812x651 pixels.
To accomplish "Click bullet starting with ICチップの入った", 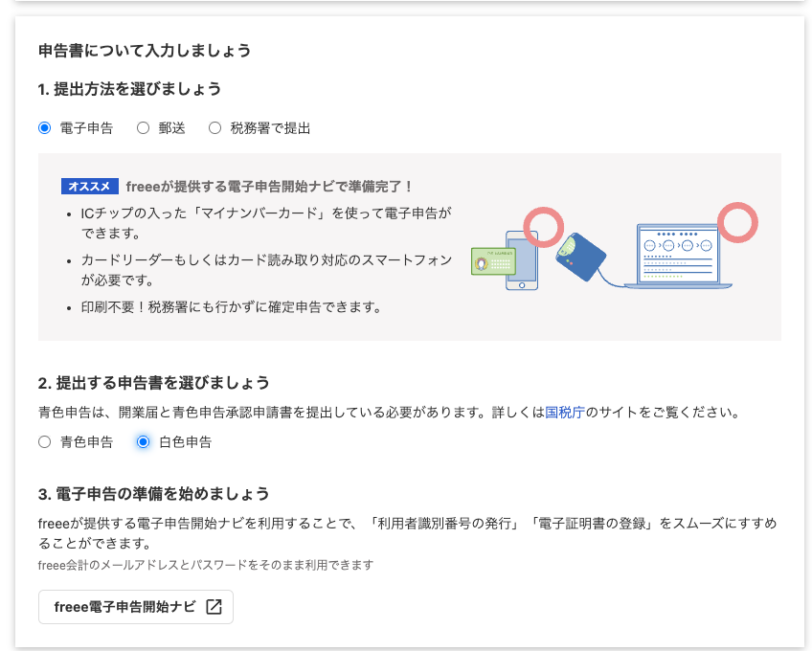I will click(x=267, y=223).
